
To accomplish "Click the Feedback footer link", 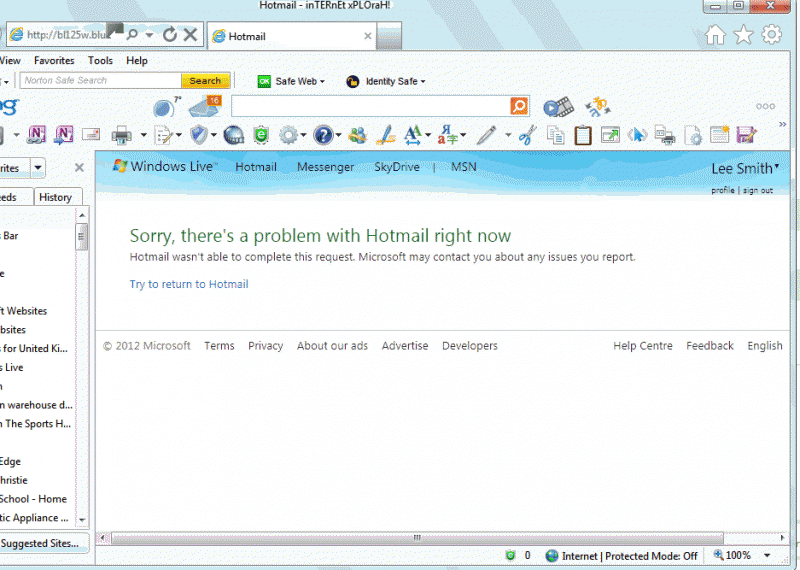I will (710, 345).
